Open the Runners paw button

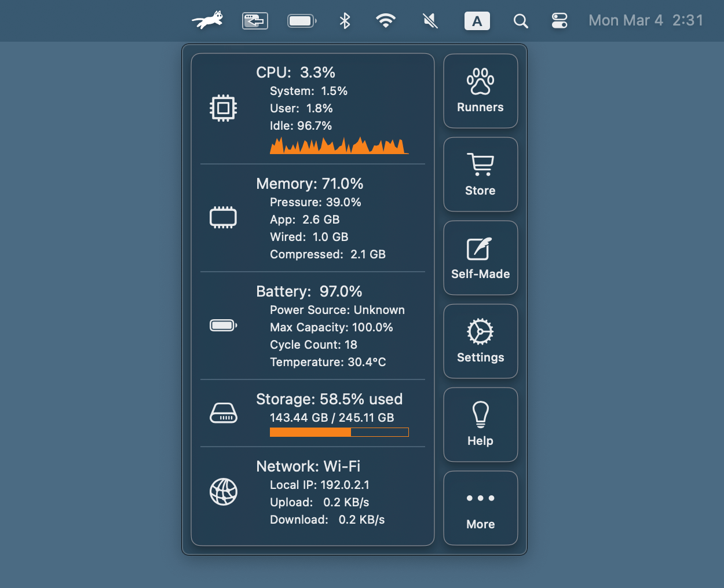tap(480, 91)
